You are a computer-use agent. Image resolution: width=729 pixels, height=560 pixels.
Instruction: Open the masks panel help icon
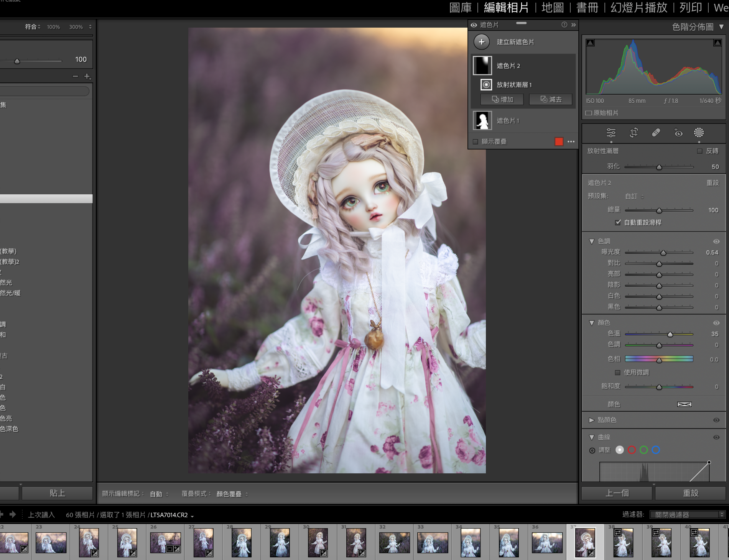(x=564, y=25)
